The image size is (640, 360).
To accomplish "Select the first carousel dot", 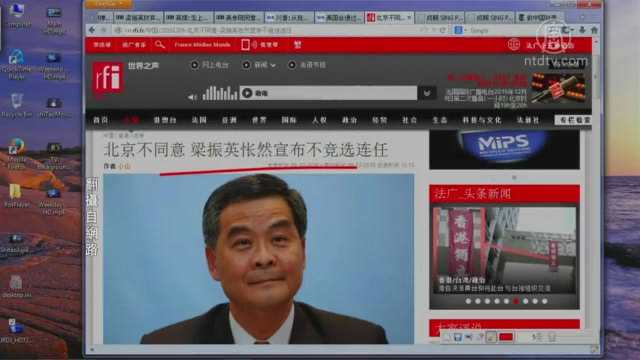I will (x=468, y=301).
